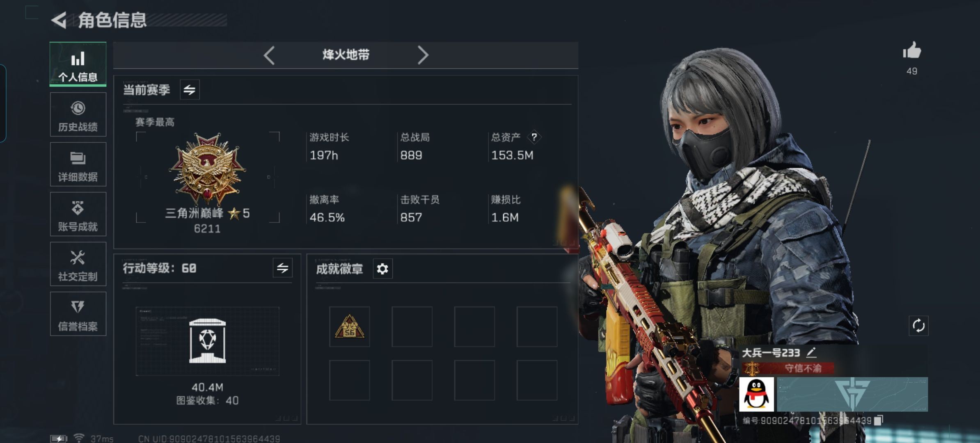Viewport: 980px width, 443px height.
Task: Copy the player ID number
Action: pos(878,420)
